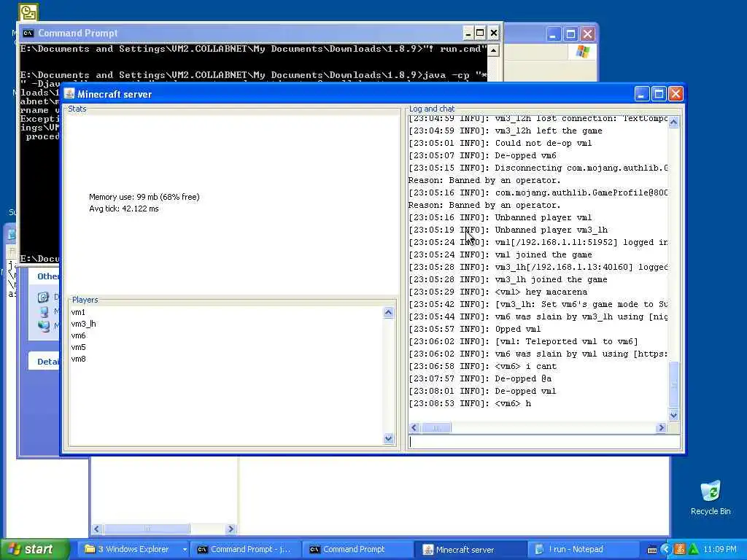
Task: Click the 11:09 PM system clock
Action: click(x=720, y=550)
